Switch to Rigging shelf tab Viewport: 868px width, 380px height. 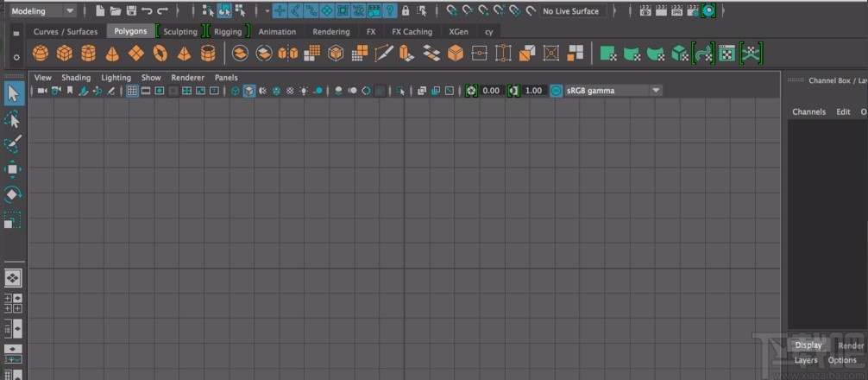[x=228, y=32]
